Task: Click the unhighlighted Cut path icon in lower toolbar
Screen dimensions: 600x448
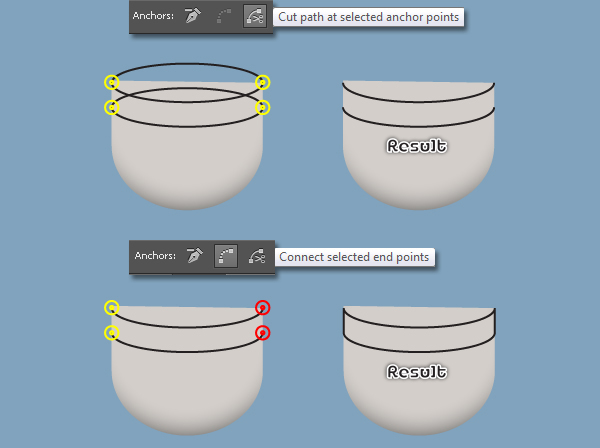Action: click(257, 256)
